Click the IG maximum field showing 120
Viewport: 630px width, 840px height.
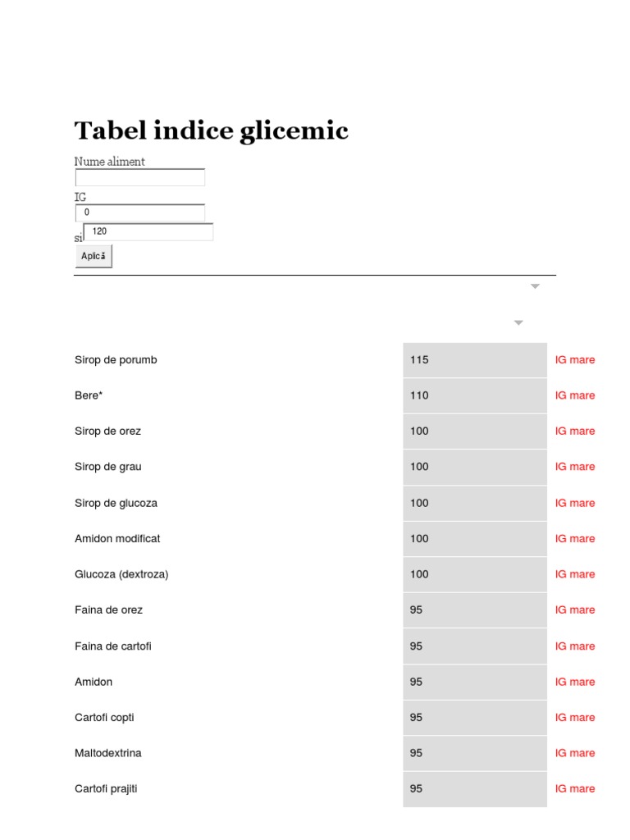click(148, 232)
